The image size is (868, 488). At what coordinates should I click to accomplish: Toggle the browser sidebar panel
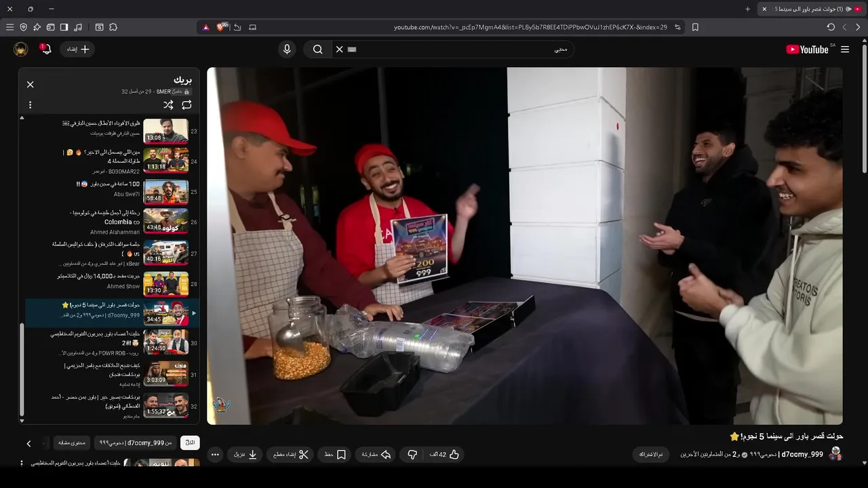(64, 27)
